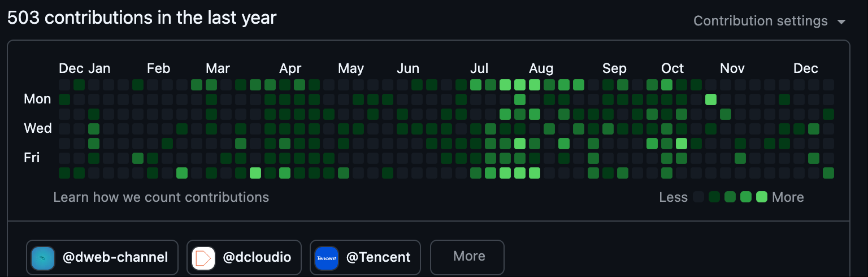Click the "Fri" weekday label
This screenshot has width=868, height=277.
tap(32, 158)
